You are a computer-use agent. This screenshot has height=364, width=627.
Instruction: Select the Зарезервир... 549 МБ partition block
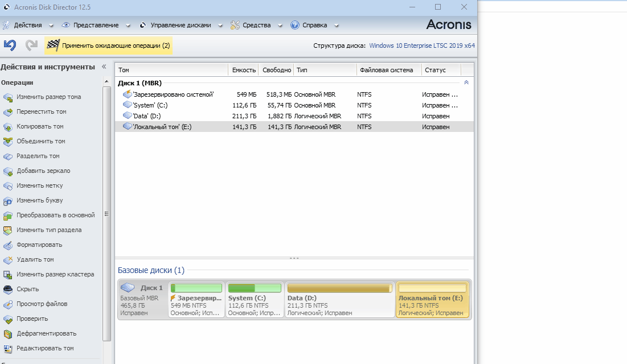(x=196, y=299)
